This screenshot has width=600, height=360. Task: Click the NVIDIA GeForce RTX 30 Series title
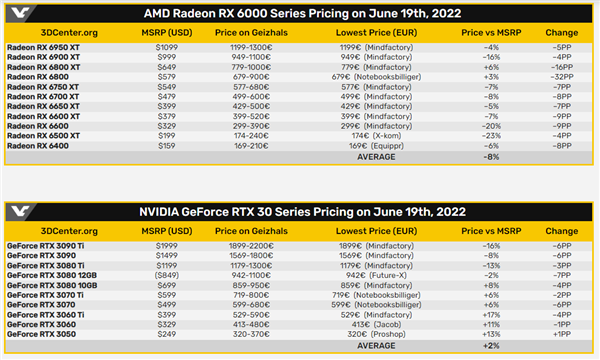point(302,212)
